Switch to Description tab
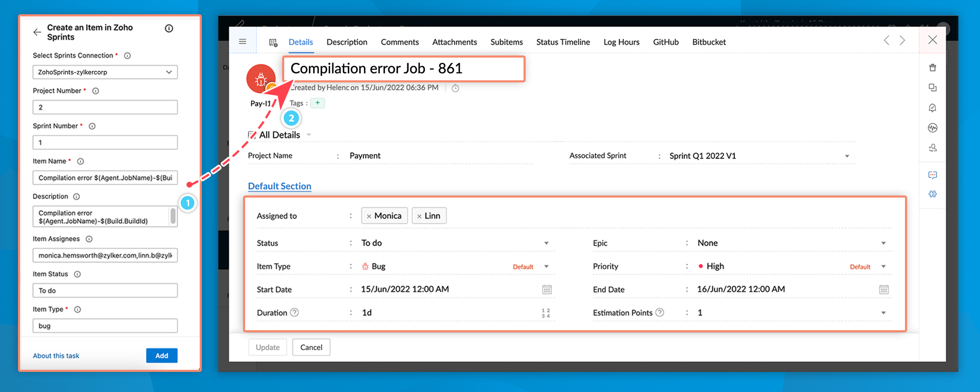Screen dimensions: 980x392 [347, 42]
